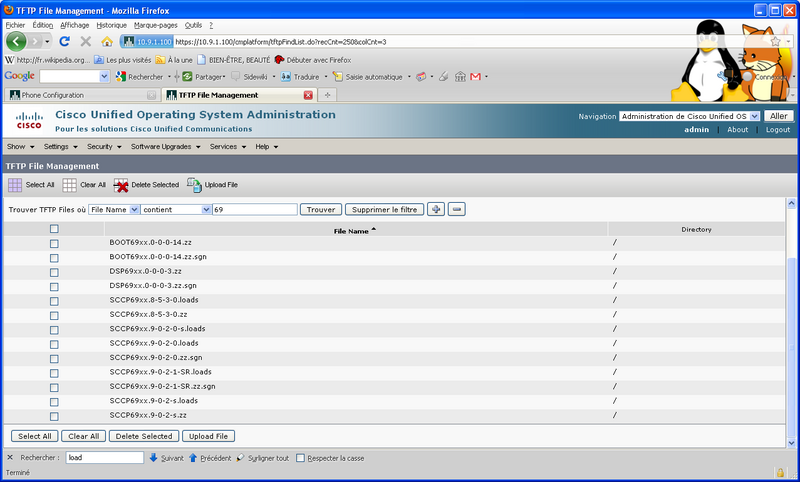Click the Trouver button

click(x=321, y=209)
